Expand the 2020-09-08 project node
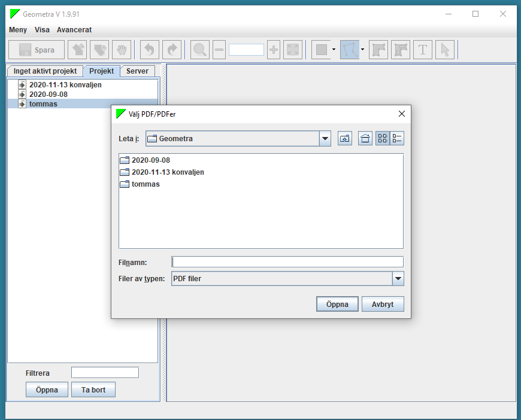521x420 pixels. (x=22, y=95)
